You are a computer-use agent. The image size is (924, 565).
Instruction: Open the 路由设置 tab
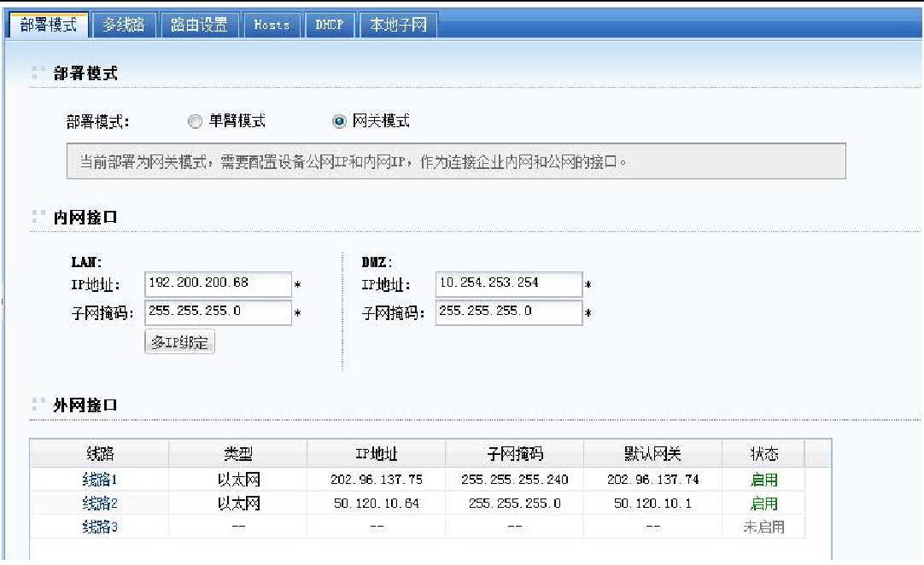point(199,25)
